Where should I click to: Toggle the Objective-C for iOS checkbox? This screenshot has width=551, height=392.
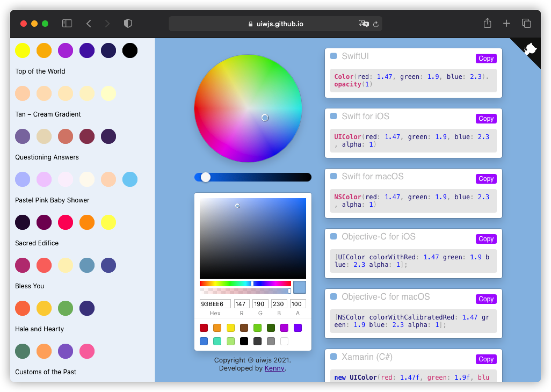334,237
